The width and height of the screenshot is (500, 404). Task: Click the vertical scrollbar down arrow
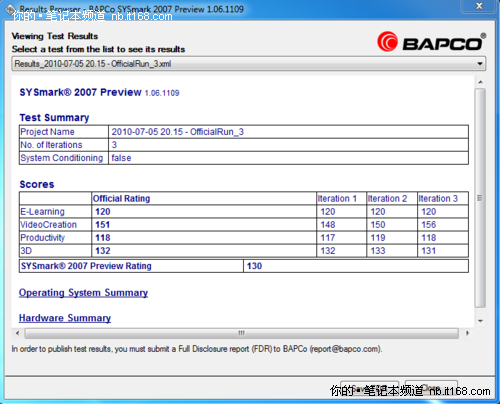tap(480, 321)
